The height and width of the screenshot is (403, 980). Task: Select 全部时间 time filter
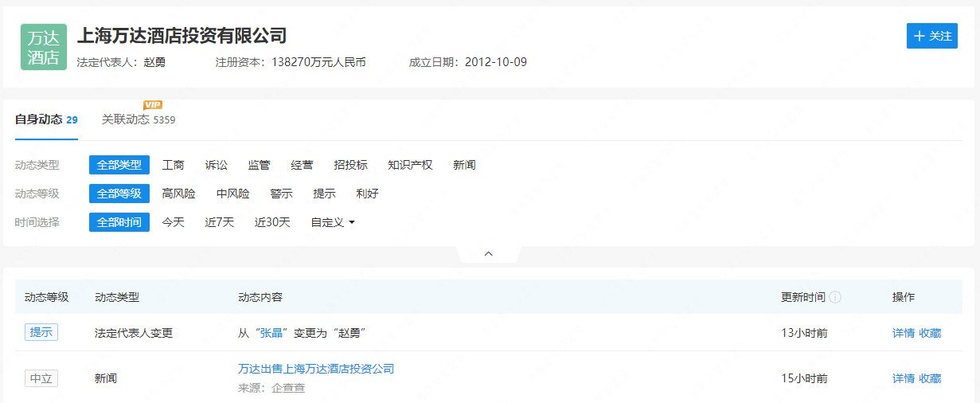click(119, 222)
